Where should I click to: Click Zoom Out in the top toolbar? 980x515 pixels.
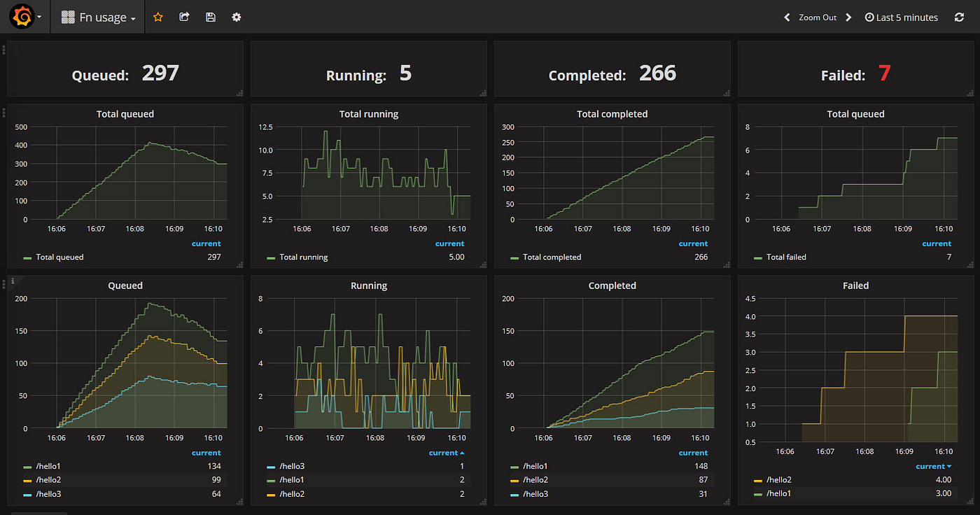pyautogui.click(x=818, y=17)
